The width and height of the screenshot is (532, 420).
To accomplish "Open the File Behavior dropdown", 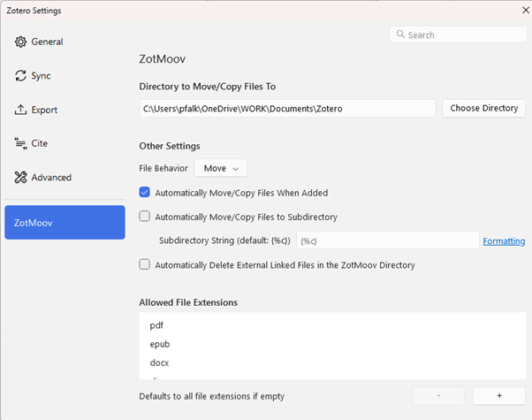I will pyautogui.click(x=221, y=168).
